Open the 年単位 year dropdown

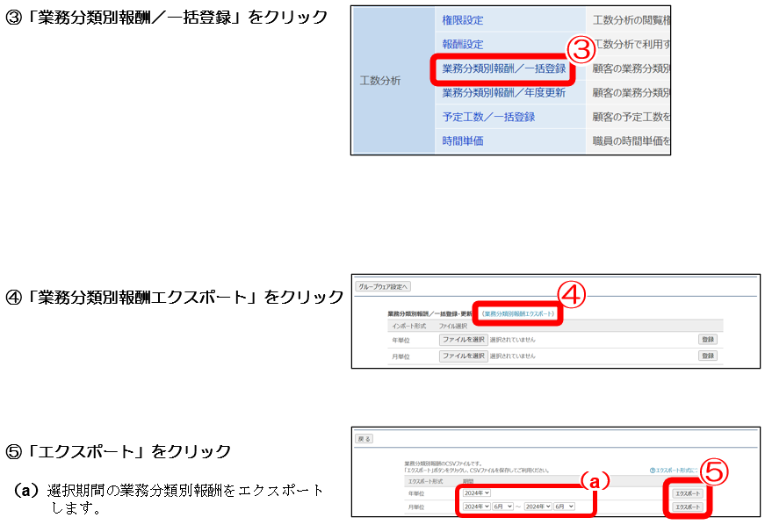pos(475,493)
